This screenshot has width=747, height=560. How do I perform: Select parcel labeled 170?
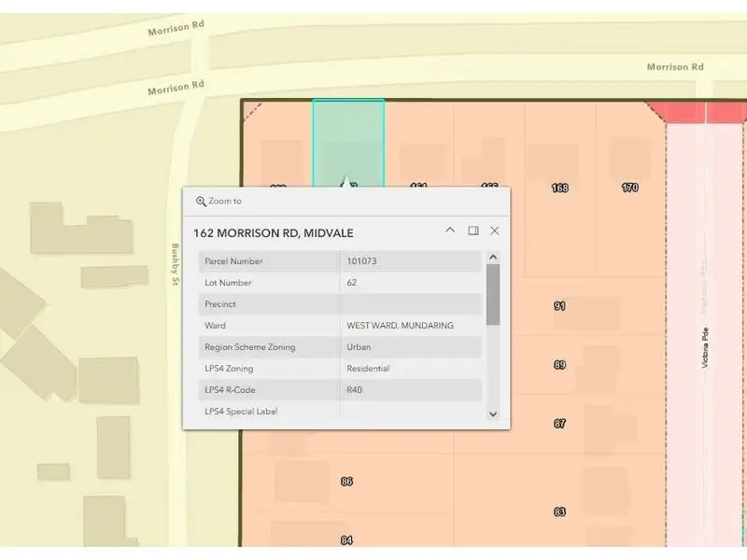tap(630, 188)
